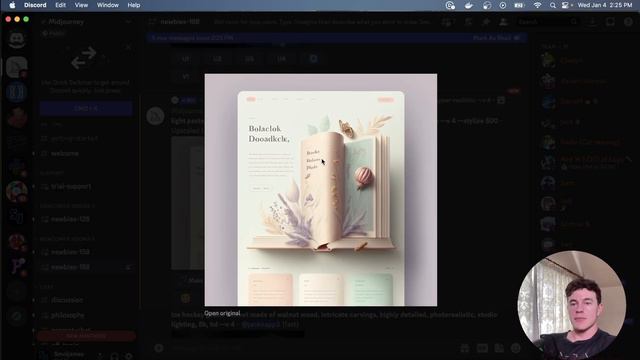This screenshot has height=360, width=640.
Task: Click the Open original link
Action: coord(222,313)
